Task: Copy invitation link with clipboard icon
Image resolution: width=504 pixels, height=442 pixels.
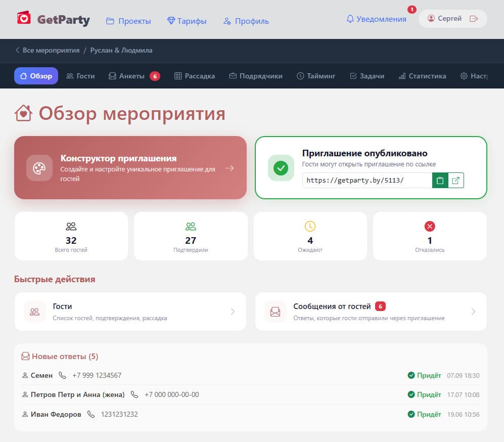Action: coord(440,181)
